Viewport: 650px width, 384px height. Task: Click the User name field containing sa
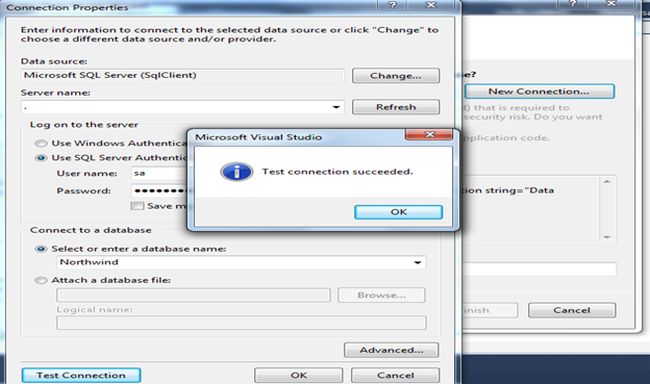tap(160, 173)
